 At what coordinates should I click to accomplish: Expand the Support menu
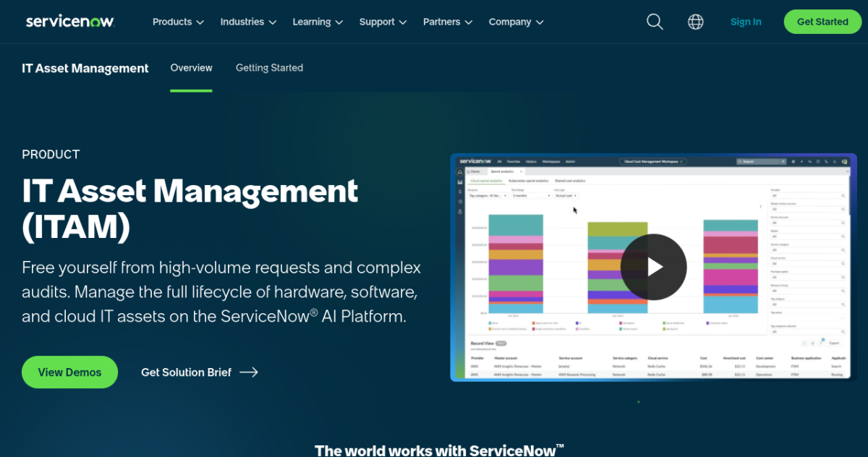tap(383, 22)
